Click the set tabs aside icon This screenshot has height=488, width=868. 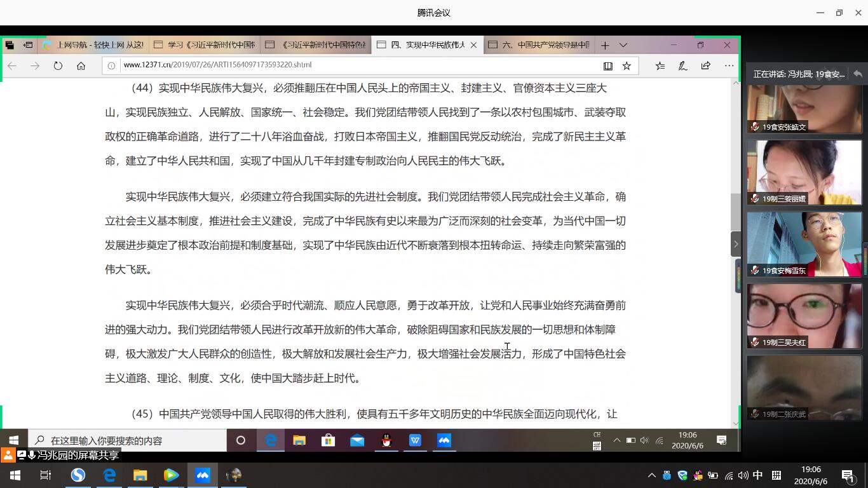(x=28, y=45)
